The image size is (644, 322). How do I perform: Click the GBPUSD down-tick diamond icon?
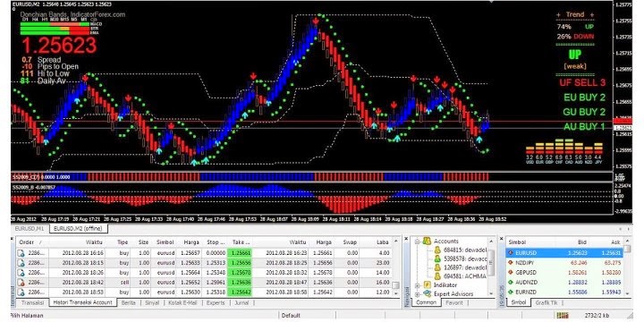pos(511,272)
